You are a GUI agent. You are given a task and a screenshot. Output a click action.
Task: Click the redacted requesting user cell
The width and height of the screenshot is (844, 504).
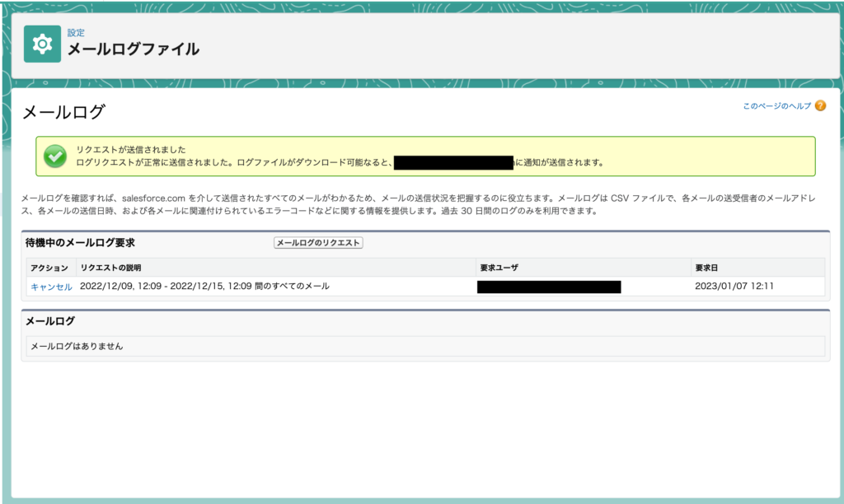(548, 287)
